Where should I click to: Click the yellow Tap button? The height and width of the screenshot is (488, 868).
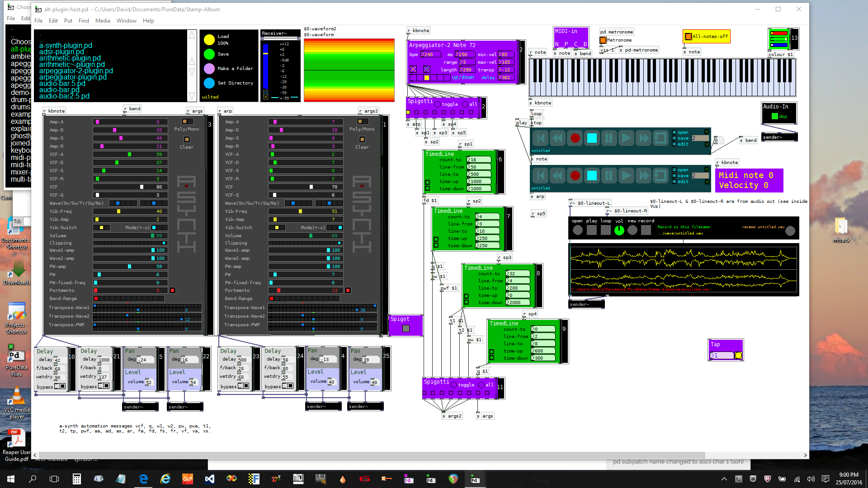[x=738, y=356]
